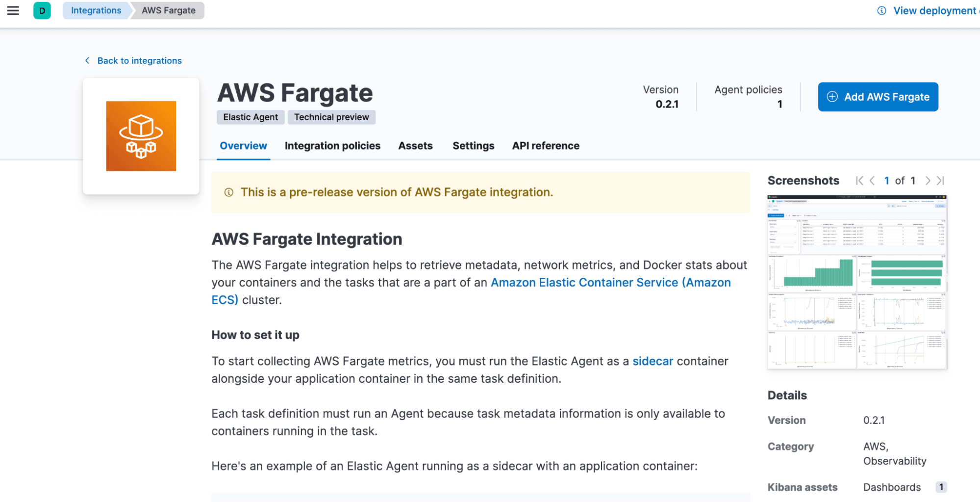Go to last screenshot page arrow

(x=940, y=181)
